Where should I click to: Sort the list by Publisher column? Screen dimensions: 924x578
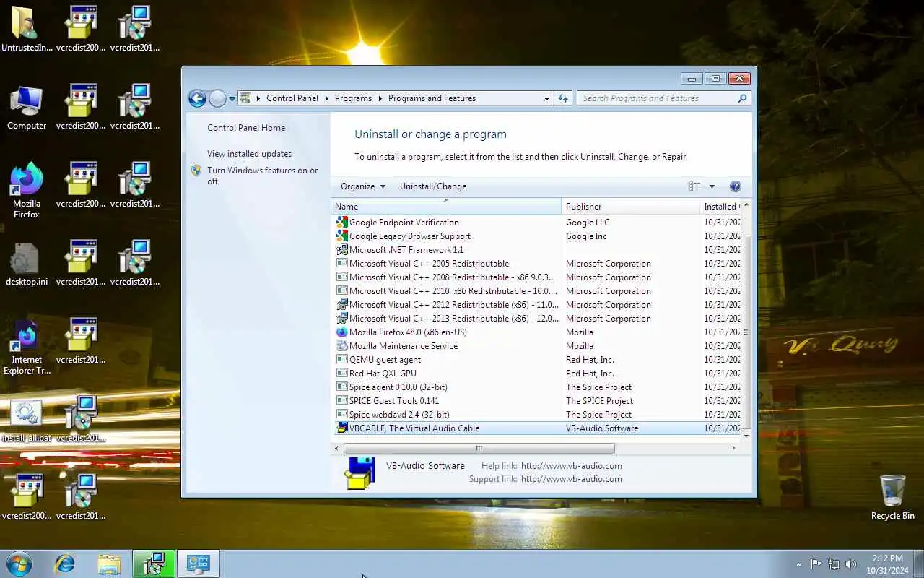(630, 207)
